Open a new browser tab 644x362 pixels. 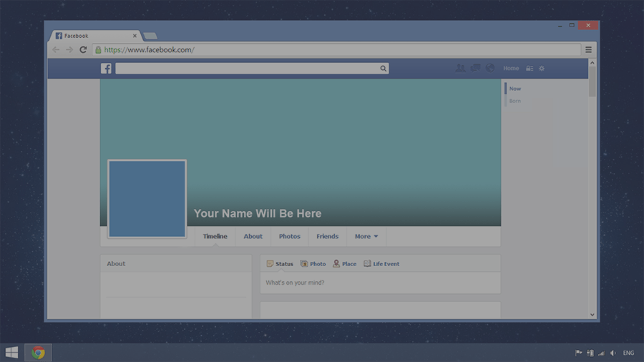(150, 36)
